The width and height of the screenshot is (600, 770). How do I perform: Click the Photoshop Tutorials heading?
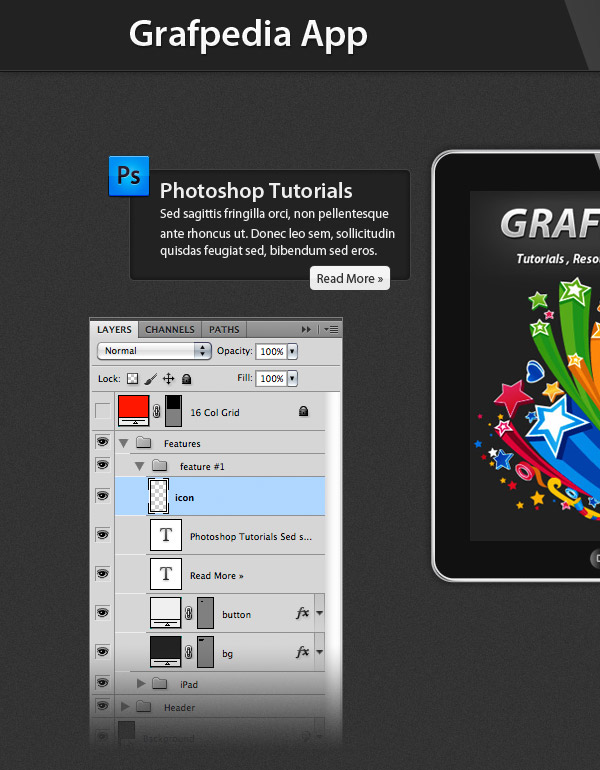[x=256, y=191]
